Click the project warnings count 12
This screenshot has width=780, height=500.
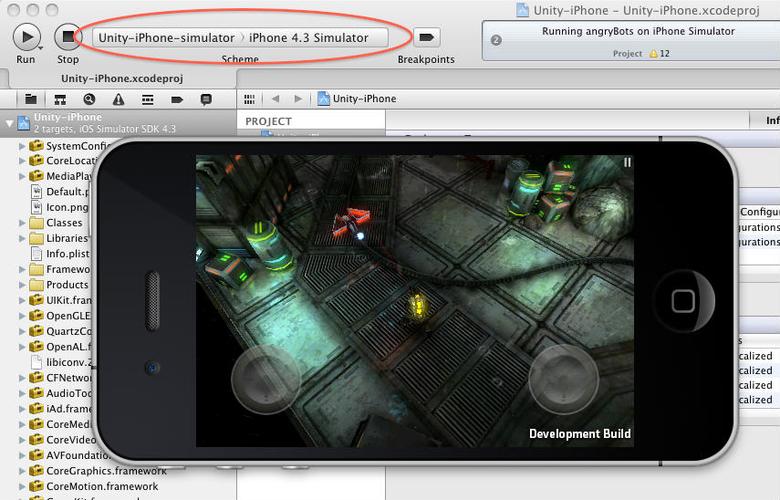[x=660, y=54]
